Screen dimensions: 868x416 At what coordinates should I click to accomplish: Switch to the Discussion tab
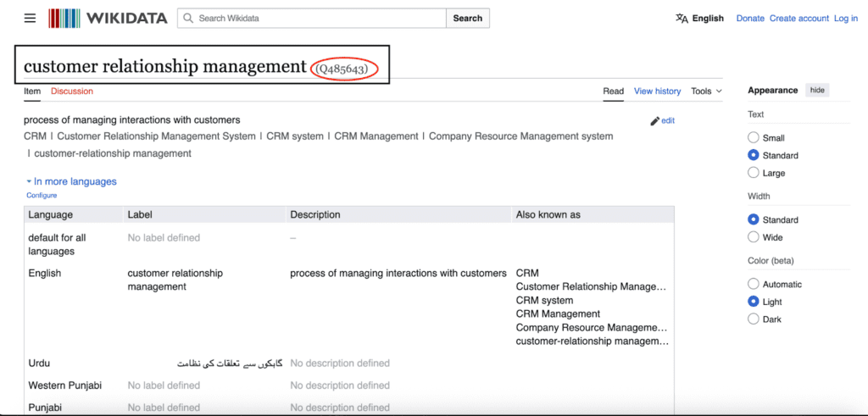coord(72,92)
